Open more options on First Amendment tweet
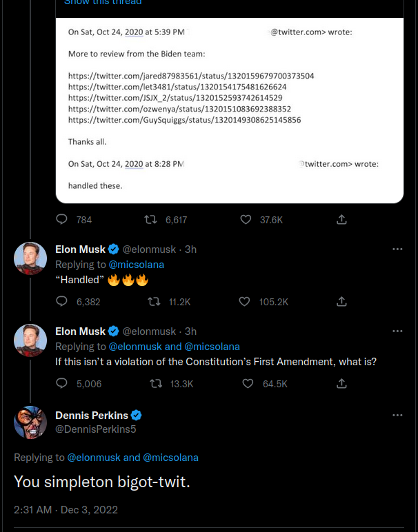Image resolution: width=418 pixels, height=532 pixels. 397,331
